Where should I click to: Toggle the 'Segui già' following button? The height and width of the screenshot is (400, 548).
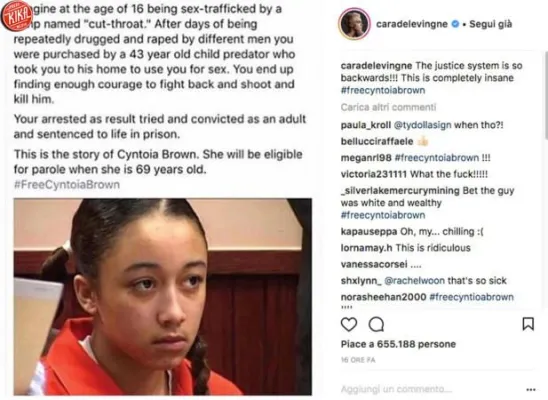[x=490, y=24]
